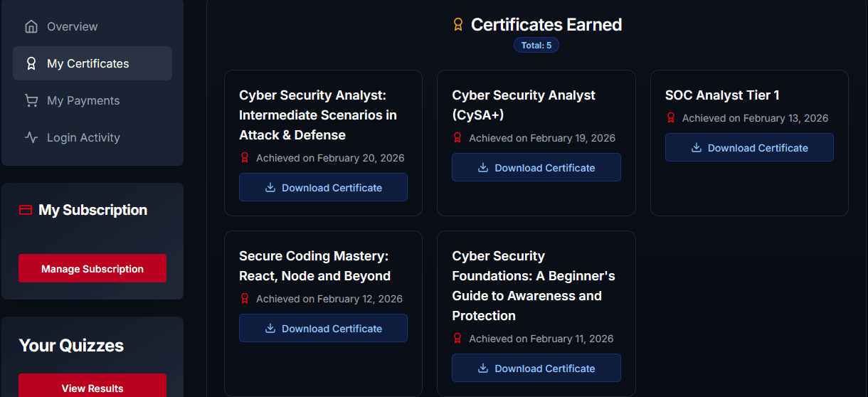Click the My Certificates ribbon icon

[x=31, y=63]
